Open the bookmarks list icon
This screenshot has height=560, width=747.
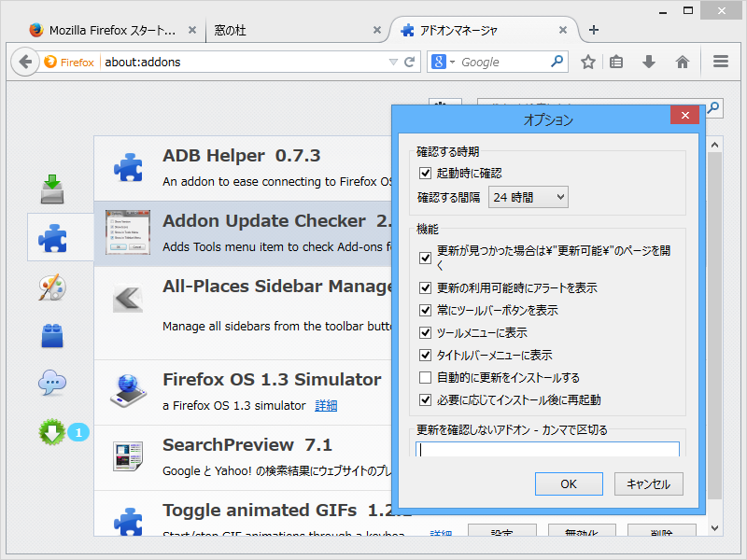(616, 62)
